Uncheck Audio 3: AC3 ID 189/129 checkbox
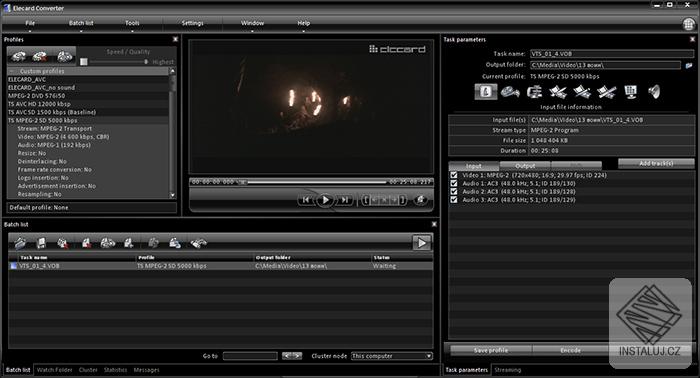 (x=454, y=199)
